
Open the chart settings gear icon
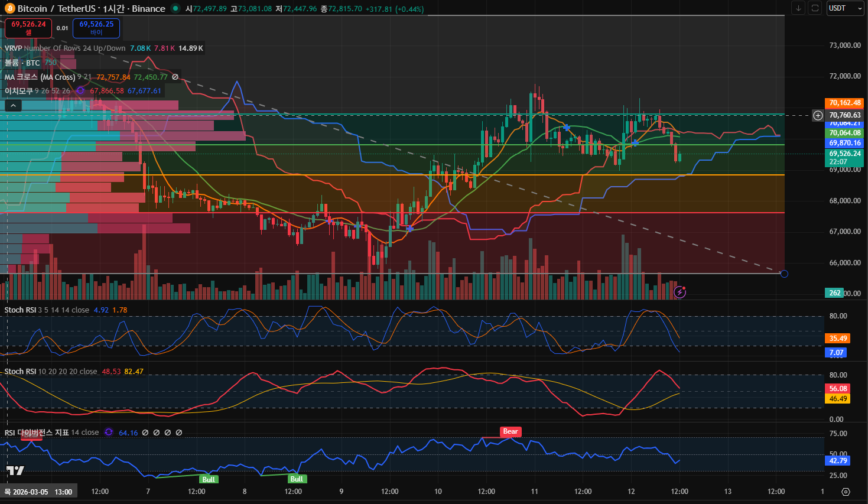tap(846, 492)
